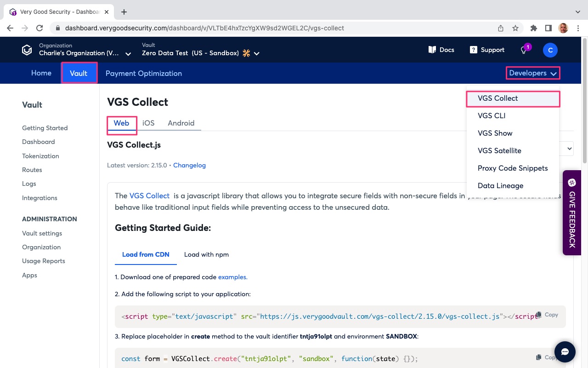
Task: Bookmark this page with star icon
Action: point(515,28)
